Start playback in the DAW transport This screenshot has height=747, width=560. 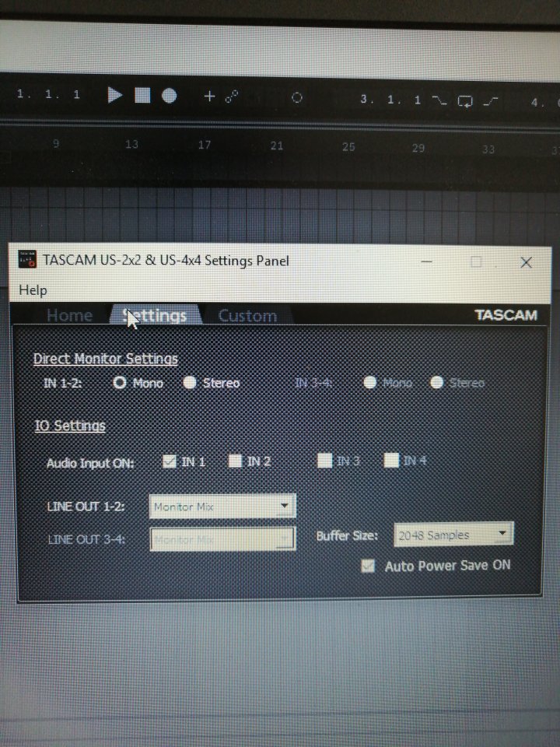click(x=115, y=95)
